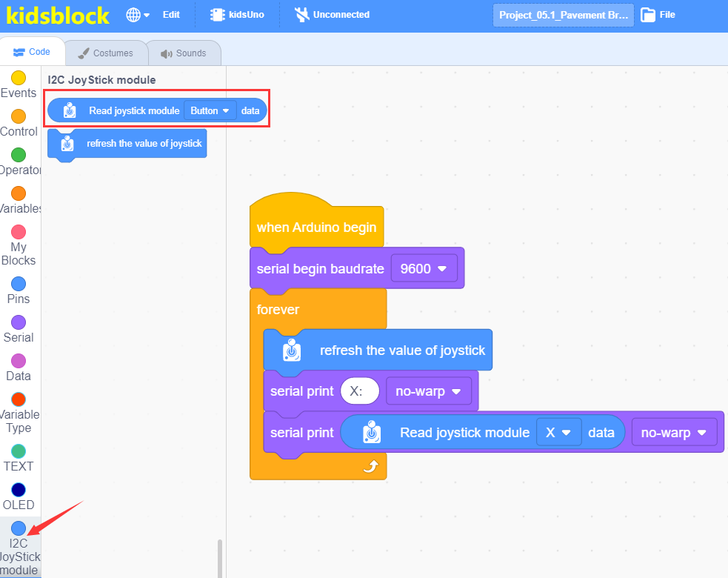Screen dimensions: 728x578
Task: Switch to the Sounds tab
Action: click(x=184, y=53)
